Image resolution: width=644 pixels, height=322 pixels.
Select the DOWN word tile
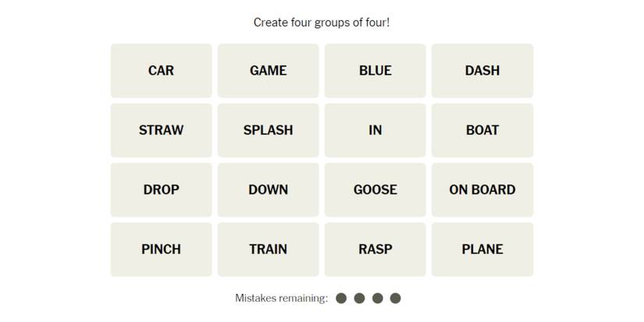coord(268,189)
